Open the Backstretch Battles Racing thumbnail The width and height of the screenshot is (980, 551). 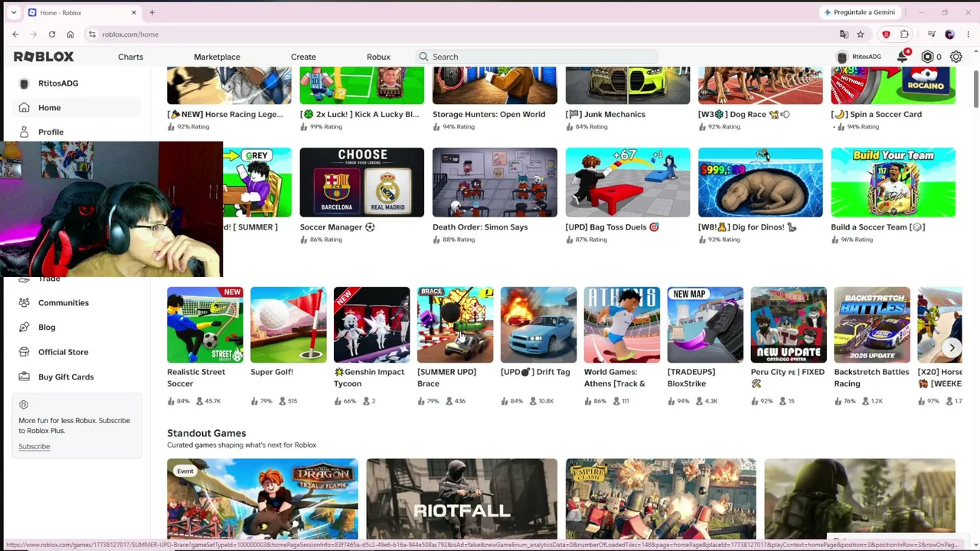click(x=872, y=324)
